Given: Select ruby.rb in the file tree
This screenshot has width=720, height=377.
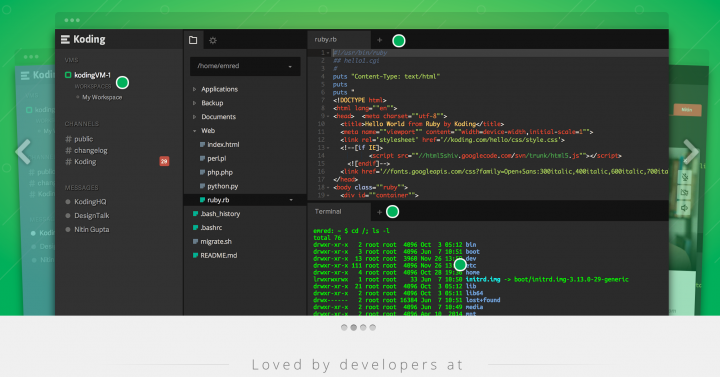Looking at the screenshot, I should [x=218, y=200].
